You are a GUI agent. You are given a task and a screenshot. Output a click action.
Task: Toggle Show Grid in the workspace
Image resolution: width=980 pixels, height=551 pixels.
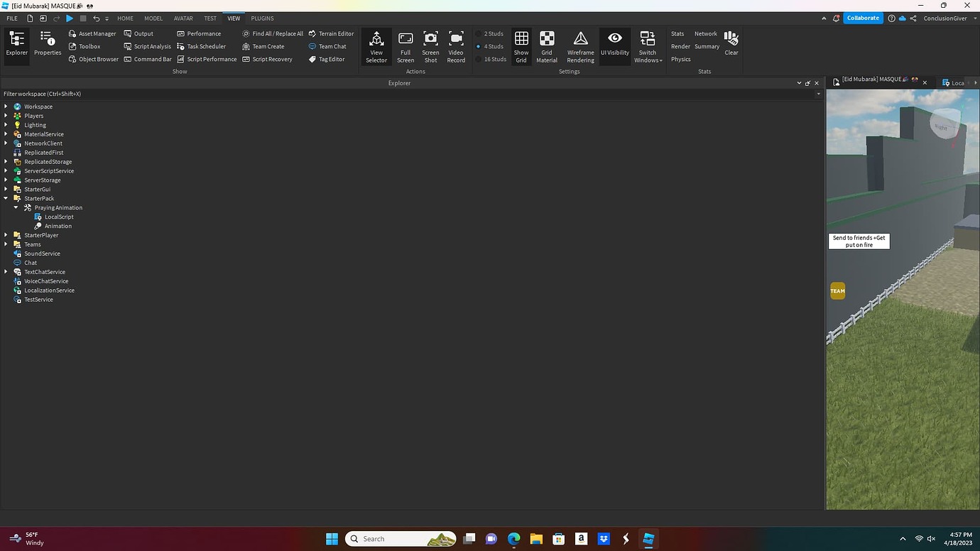(521, 45)
